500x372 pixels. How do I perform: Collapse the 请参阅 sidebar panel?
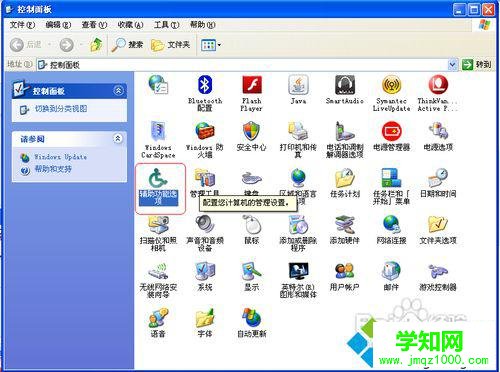pos(118,138)
